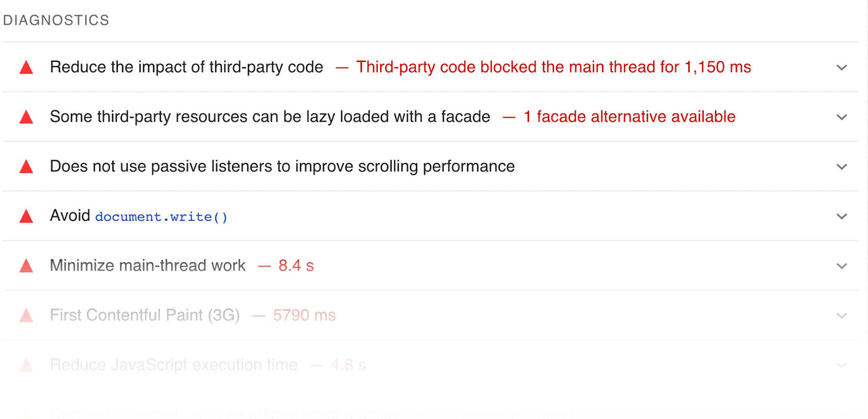Image resolution: width=868 pixels, height=419 pixels.
Task: Click warning triangle beside JavaScript execution time
Action: tap(26, 365)
